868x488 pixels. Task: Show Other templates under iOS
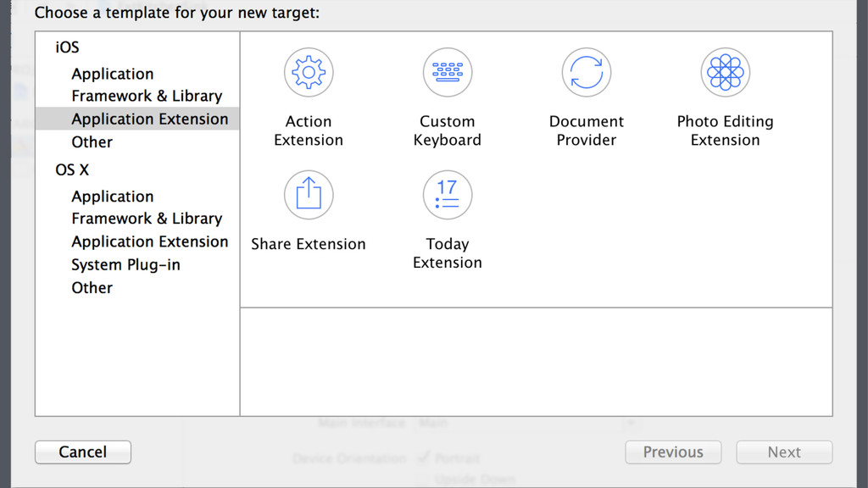[92, 142]
